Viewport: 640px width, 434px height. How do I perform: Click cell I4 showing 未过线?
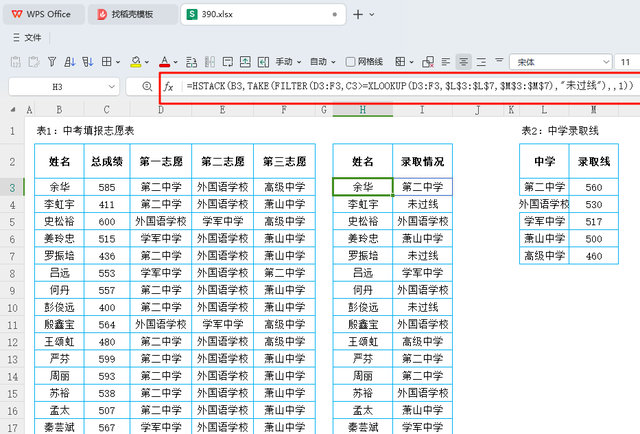422,204
